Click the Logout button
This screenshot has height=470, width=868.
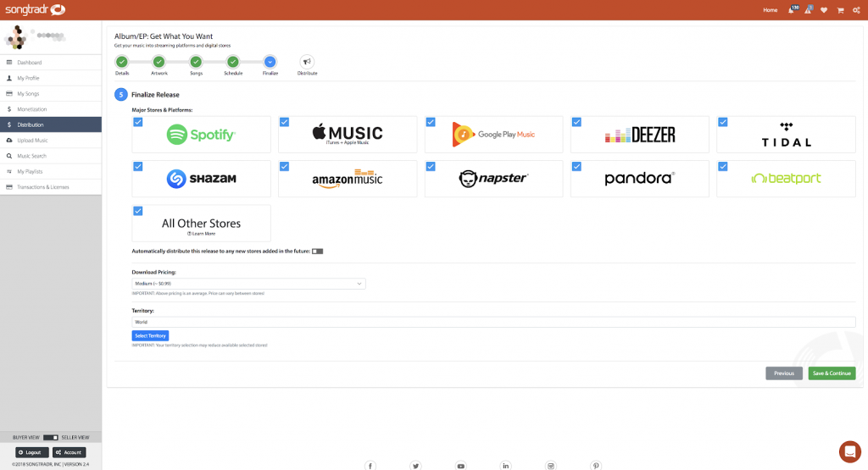click(32, 452)
